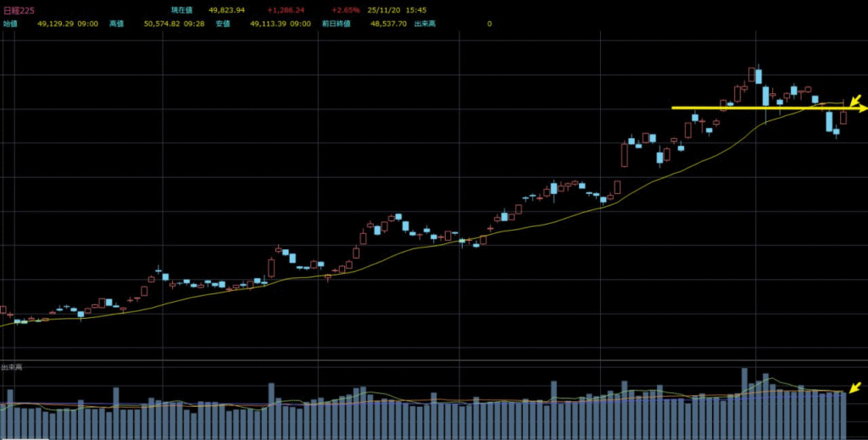The width and height of the screenshot is (868, 440).
Task: Click the highest candlestick at the chart peak
Action: 753,75
